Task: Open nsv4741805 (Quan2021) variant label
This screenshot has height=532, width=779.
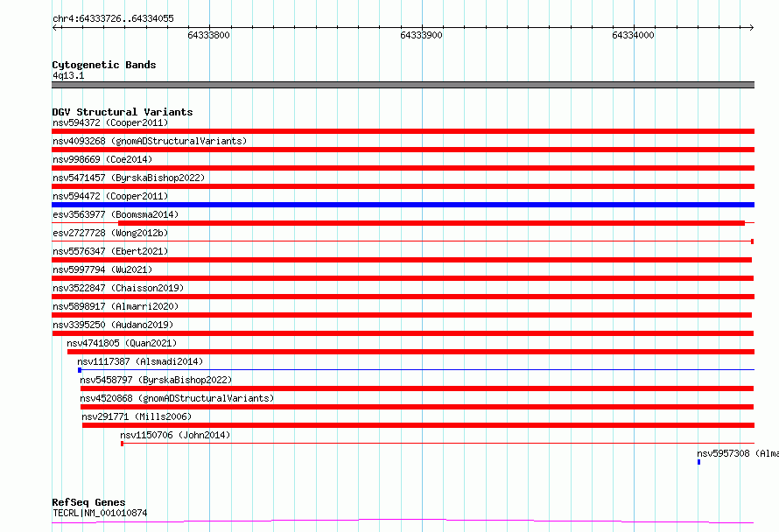Action: [122, 343]
